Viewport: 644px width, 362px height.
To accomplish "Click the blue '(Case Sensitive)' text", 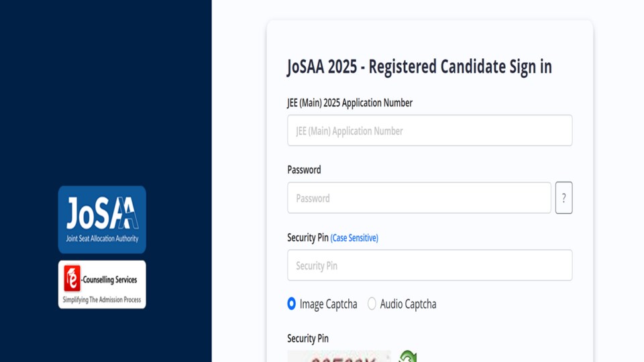I will point(354,238).
